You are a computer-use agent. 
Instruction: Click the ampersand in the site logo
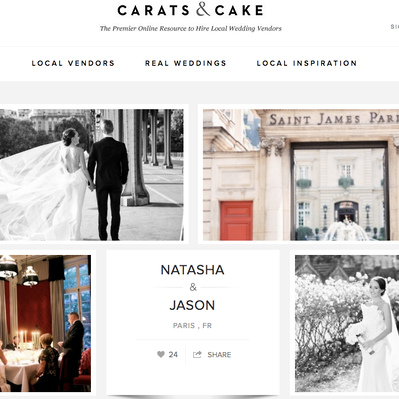(x=203, y=10)
